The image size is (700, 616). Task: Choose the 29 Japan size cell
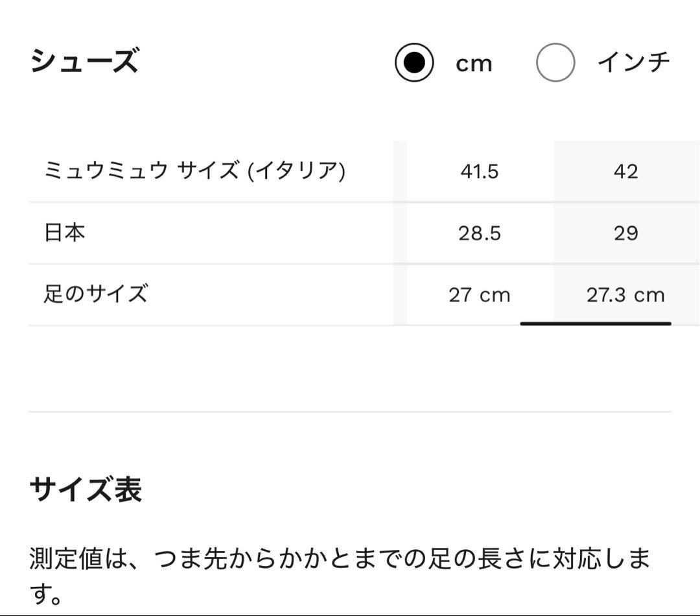point(625,233)
